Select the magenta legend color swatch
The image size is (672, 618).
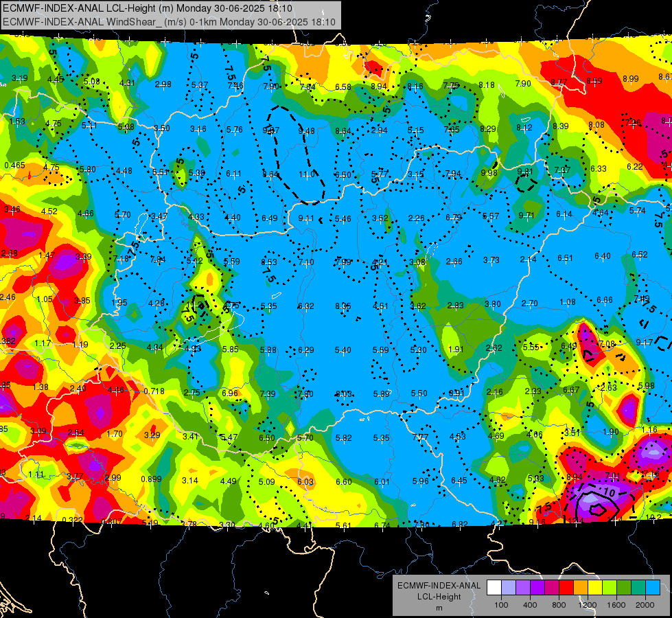[552, 588]
